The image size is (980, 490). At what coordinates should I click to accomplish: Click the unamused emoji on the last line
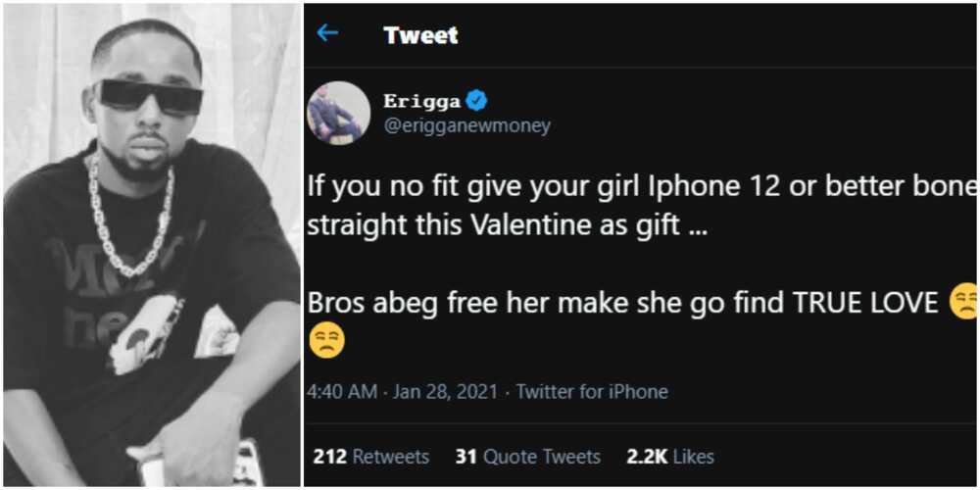point(327,342)
